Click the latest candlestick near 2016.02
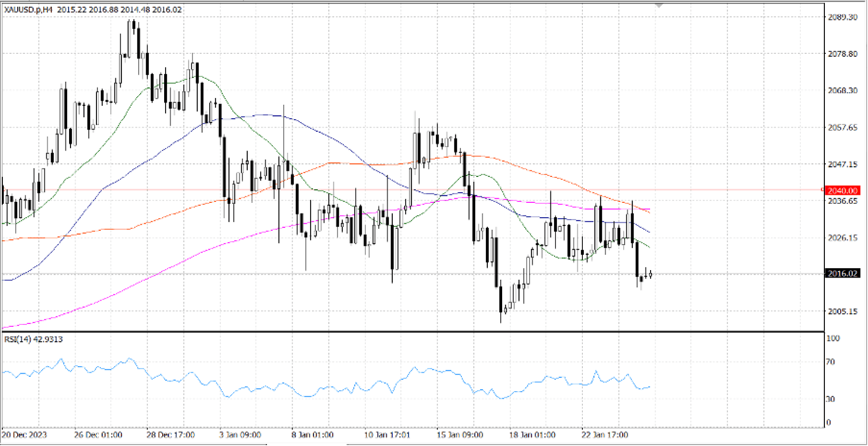 point(651,274)
